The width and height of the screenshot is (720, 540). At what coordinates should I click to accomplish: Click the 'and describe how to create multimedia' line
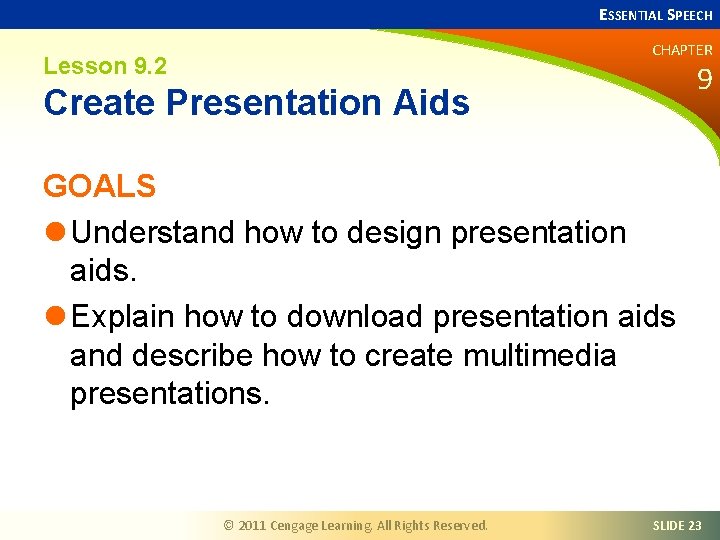[x=343, y=355]
